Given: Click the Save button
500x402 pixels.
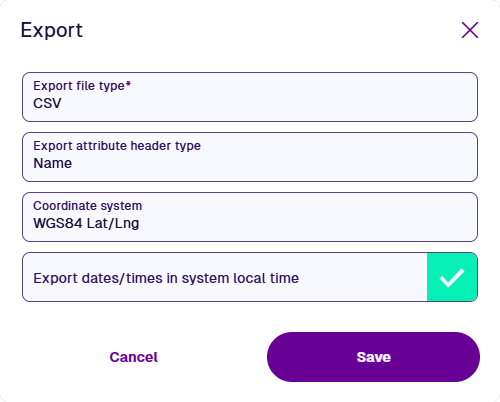Looking at the screenshot, I should pyautogui.click(x=373, y=357).
